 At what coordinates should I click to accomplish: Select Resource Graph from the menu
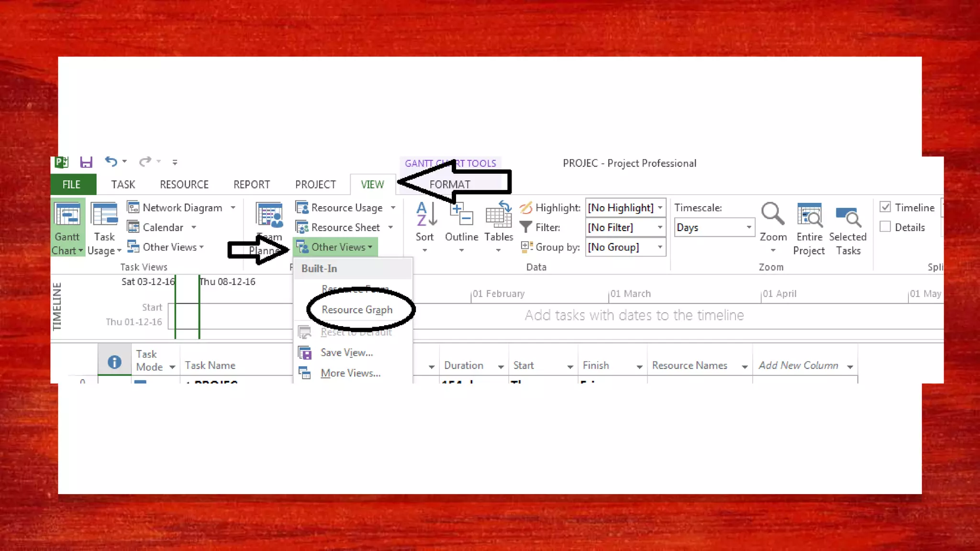357,310
